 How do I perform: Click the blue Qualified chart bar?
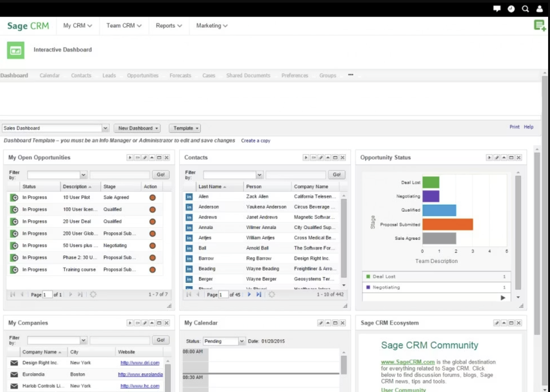pos(439,210)
